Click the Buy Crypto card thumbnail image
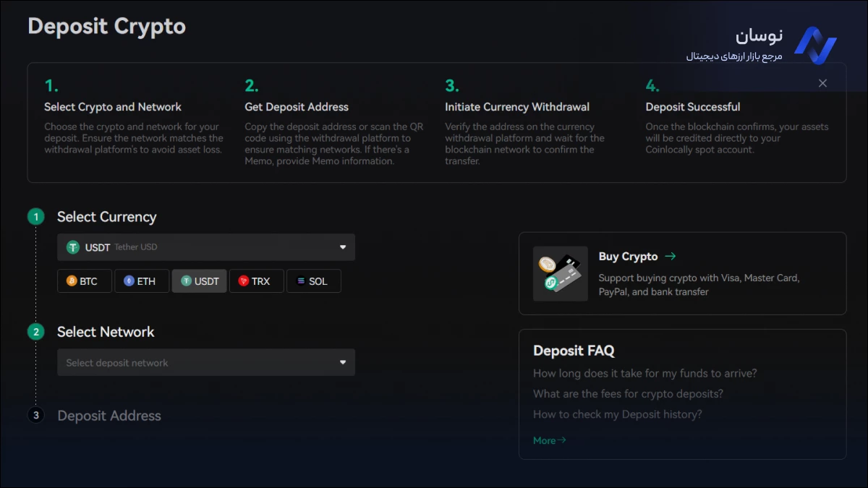The width and height of the screenshot is (868, 488). (561, 273)
